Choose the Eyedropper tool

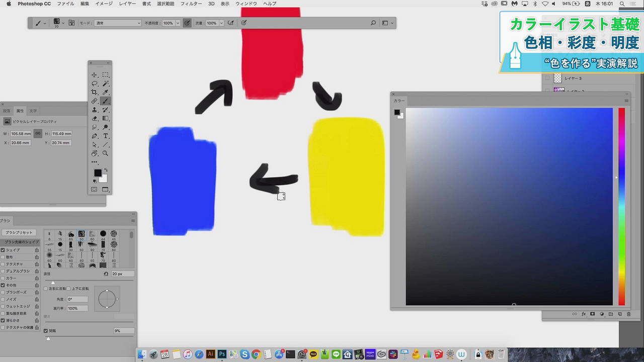click(x=105, y=93)
